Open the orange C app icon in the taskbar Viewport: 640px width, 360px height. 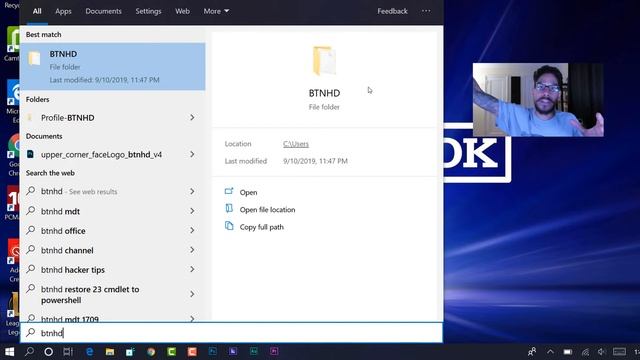pyautogui.click(x=192, y=351)
